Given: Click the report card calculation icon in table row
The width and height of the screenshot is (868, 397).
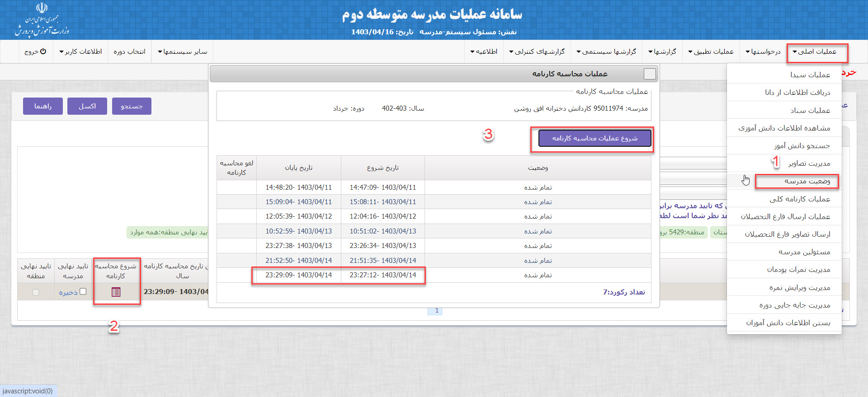Looking at the screenshot, I should pyautogui.click(x=116, y=292).
